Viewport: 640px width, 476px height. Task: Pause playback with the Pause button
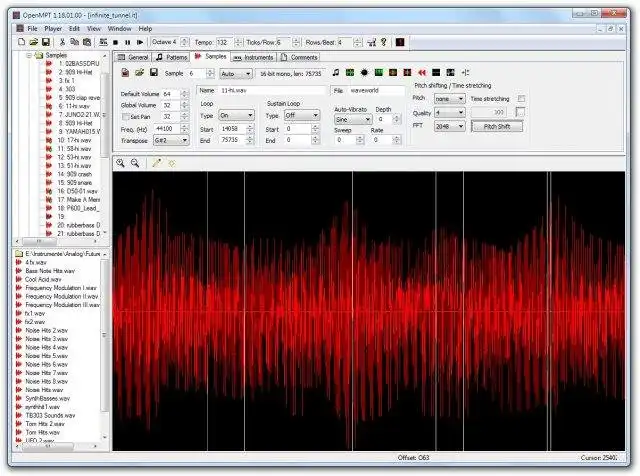pyautogui.click(x=128, y=42)
